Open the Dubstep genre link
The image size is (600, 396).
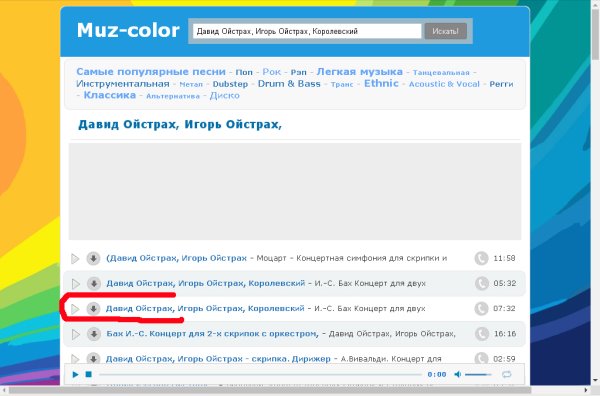(x=230, y=84)
